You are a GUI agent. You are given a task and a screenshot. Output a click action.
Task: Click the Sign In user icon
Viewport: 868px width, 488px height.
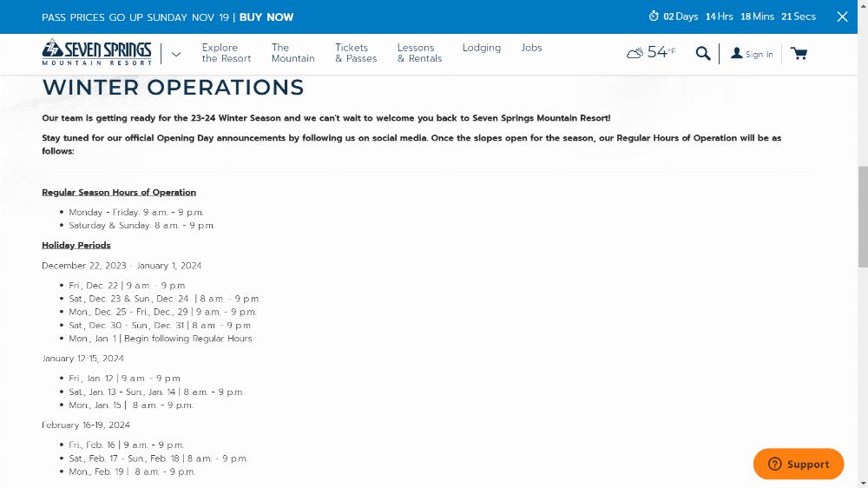[x=736, y=53]
